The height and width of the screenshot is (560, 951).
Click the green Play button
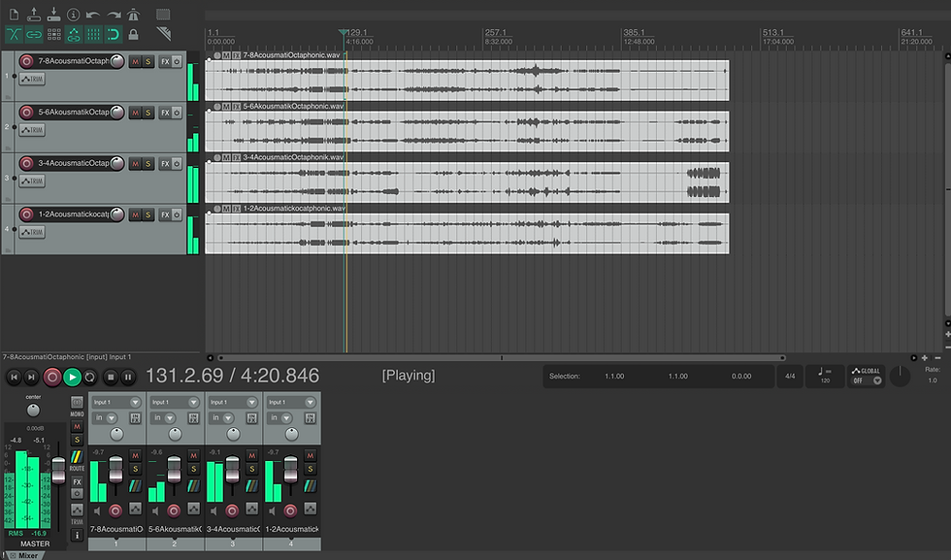[72, 378]
